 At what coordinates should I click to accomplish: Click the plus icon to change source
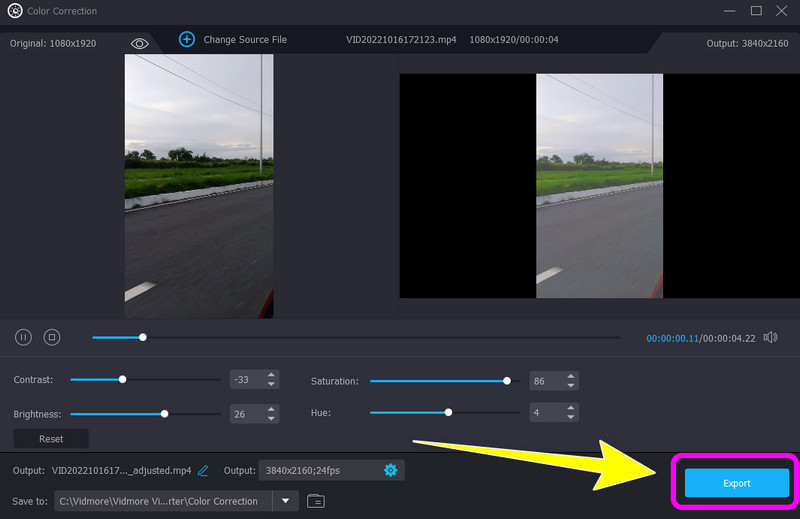[187, 39]
